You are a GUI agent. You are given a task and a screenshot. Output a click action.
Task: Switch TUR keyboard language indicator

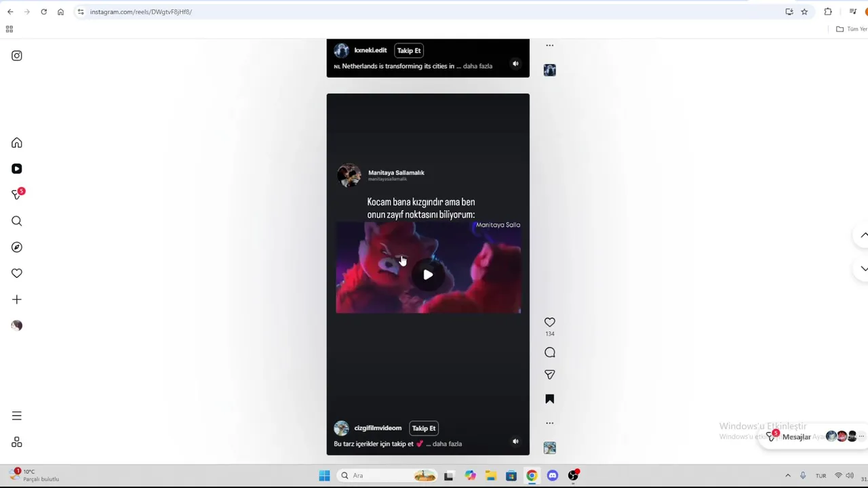tap(821, 476)
